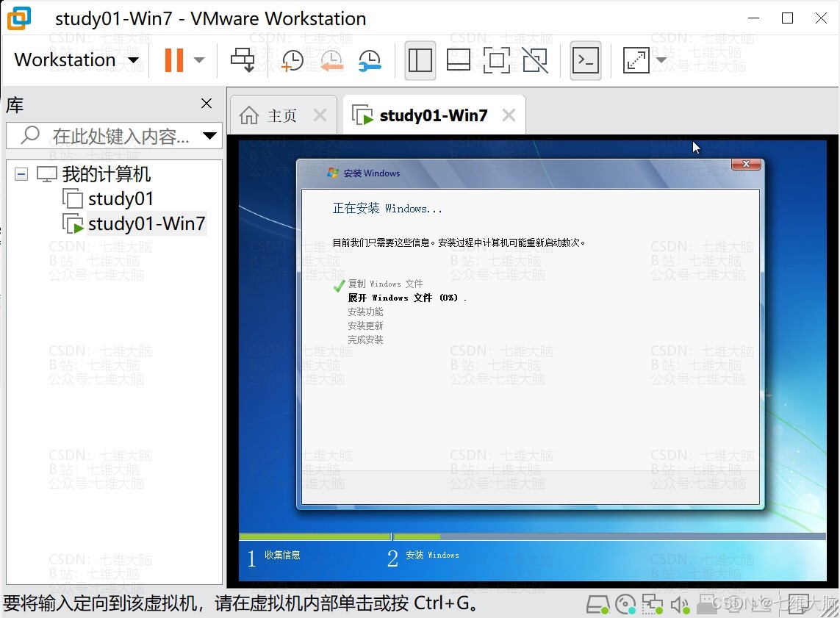Viewport: 840px width, 618px height.
Task: Click the network adapter status icon
Action: (653, 605)
